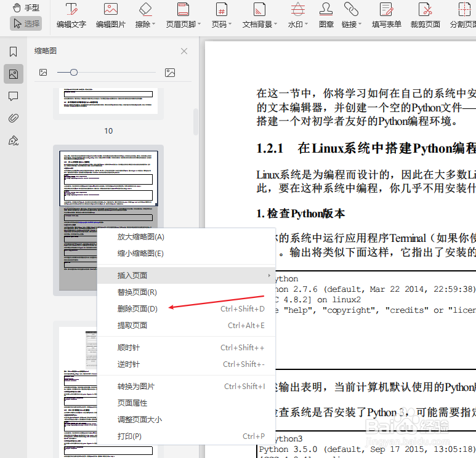Click the small thumbnail size icon
476x458 pixels.
click(43, 72)
